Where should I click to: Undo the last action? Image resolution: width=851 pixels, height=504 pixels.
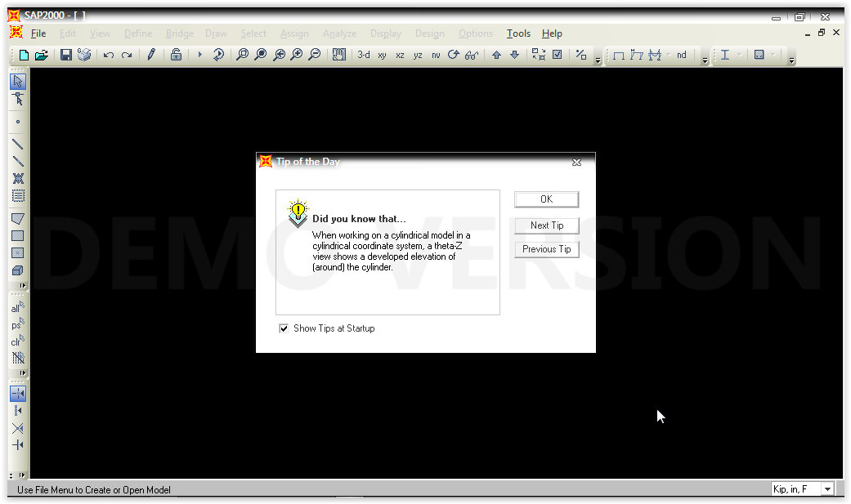(x=108, y=55)
